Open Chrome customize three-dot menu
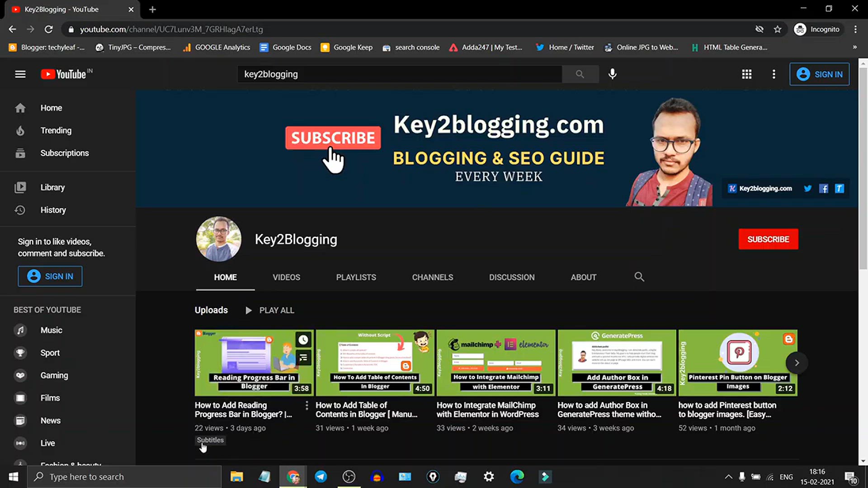This screenshot has height=488, width=868. (855, 29)
